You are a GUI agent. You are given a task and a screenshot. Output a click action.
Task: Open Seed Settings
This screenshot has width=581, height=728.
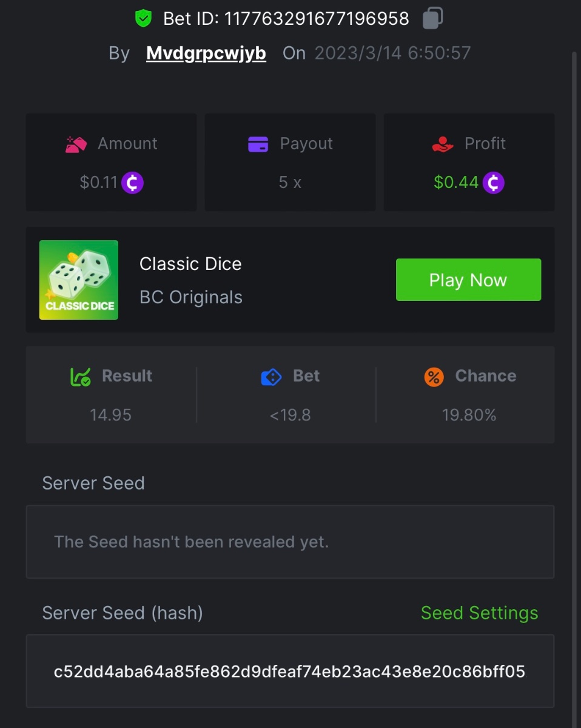pyautogui.click(x=479, y=613)
